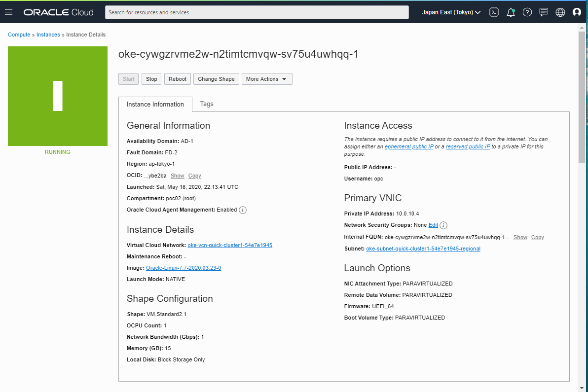Click the Username value opc
The width and height of the screenshot is (588, 392).
point(379,179)
